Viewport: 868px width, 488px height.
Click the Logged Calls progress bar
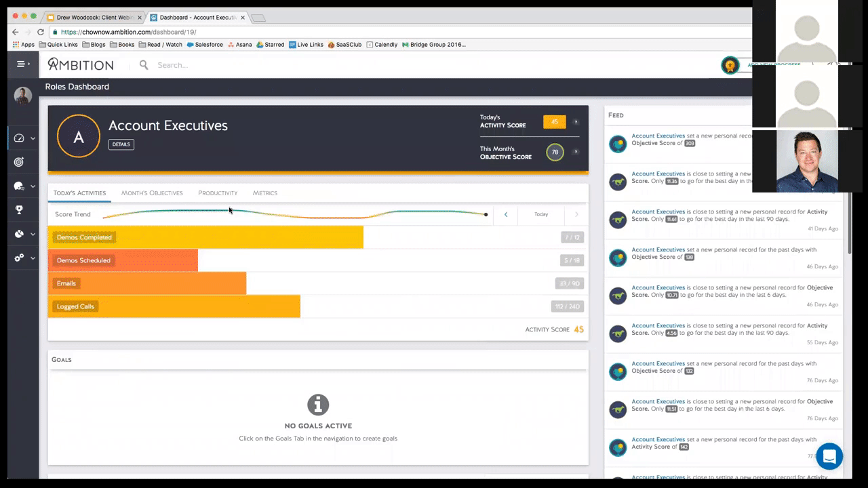tap(174, 306)
